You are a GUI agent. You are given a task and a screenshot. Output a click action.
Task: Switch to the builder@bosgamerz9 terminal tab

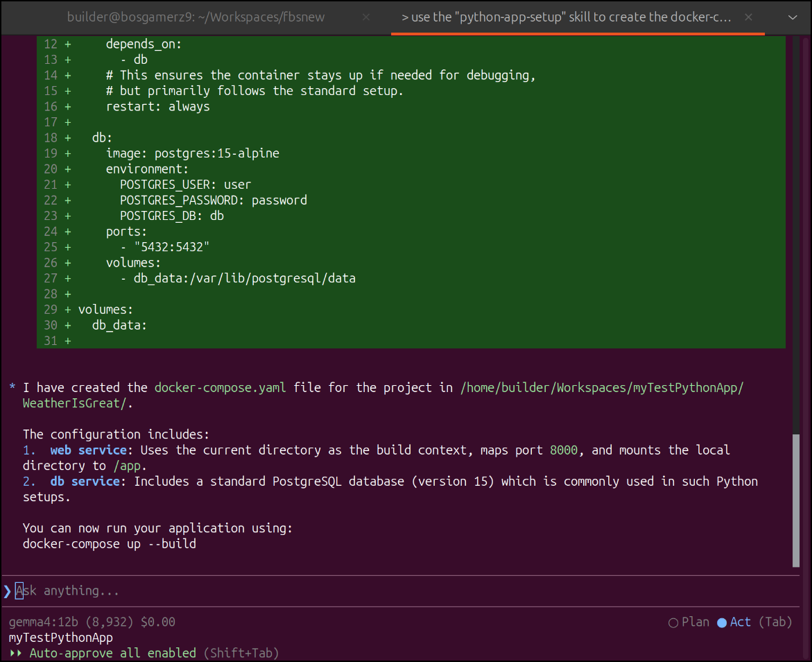196,17
